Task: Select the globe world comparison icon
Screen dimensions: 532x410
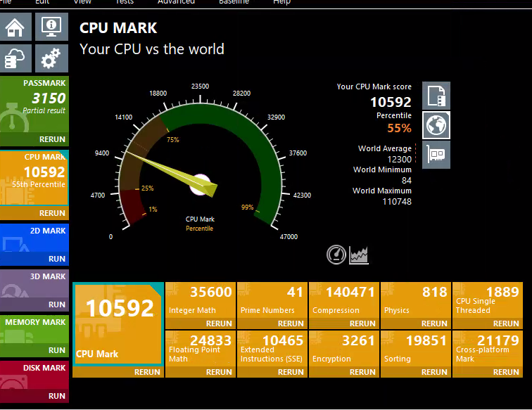Action: click(x=436, y=125)
